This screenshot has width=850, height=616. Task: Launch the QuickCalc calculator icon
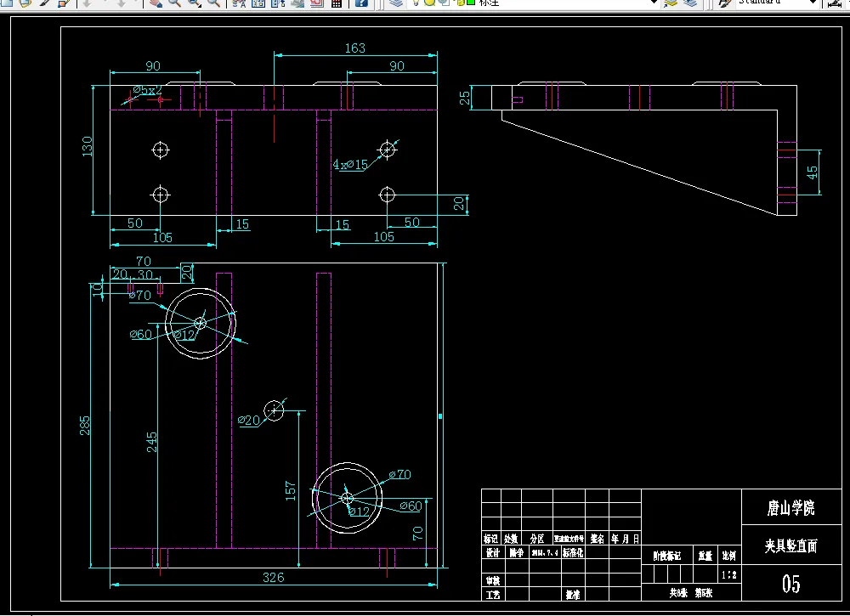coord(336,3)
